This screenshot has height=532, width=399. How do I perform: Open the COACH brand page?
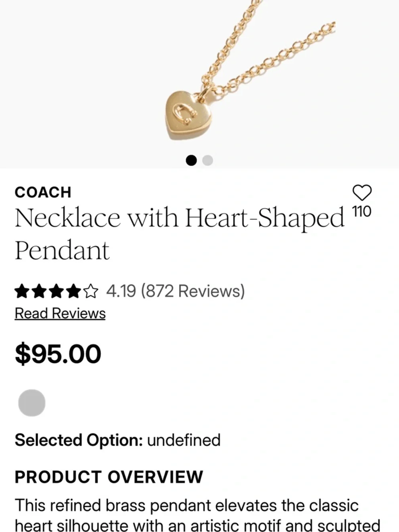pos(43,192)
